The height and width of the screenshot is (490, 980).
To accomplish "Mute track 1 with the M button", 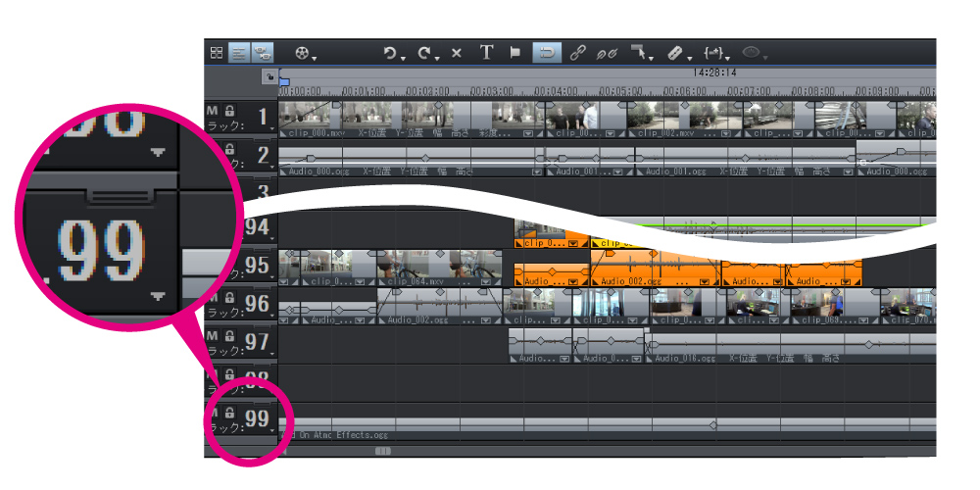I will click(213, 112).
